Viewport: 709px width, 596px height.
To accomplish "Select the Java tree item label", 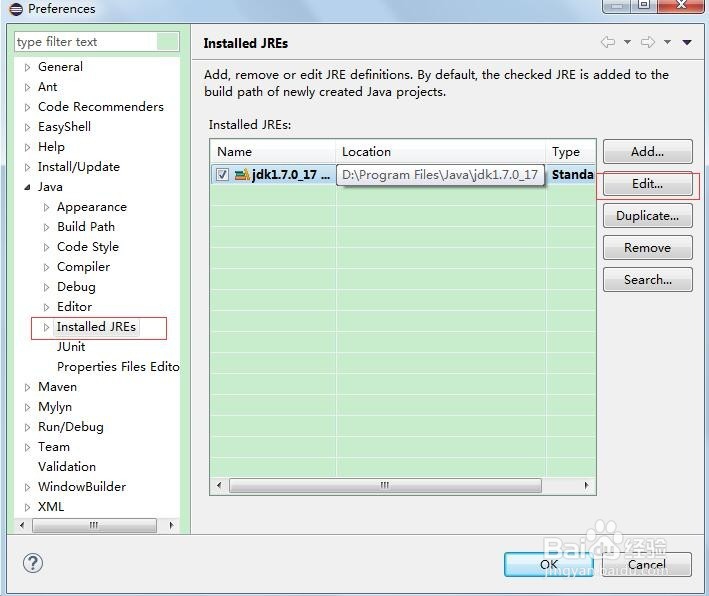I will coord(50,187).
